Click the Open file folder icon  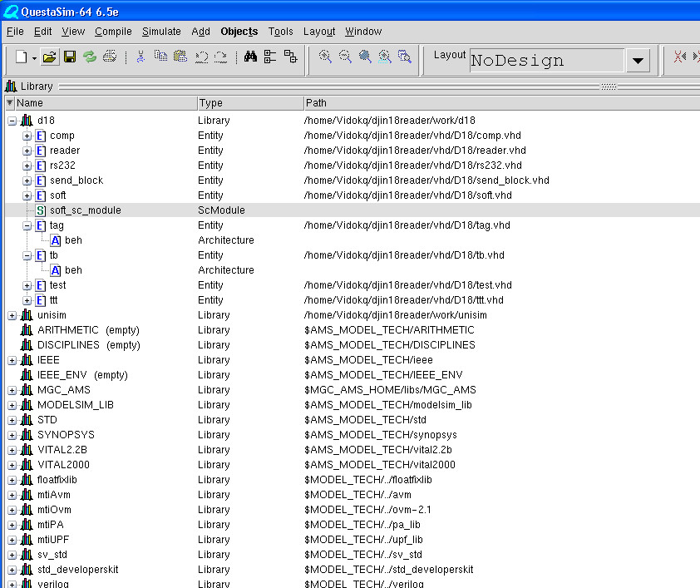tap(50, 57)
